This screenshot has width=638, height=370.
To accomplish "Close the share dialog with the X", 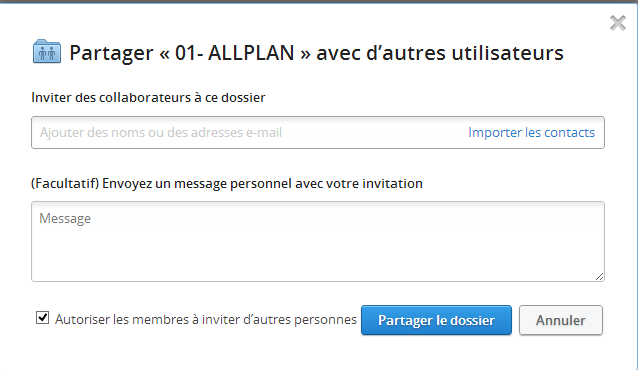I will point(618,23).
